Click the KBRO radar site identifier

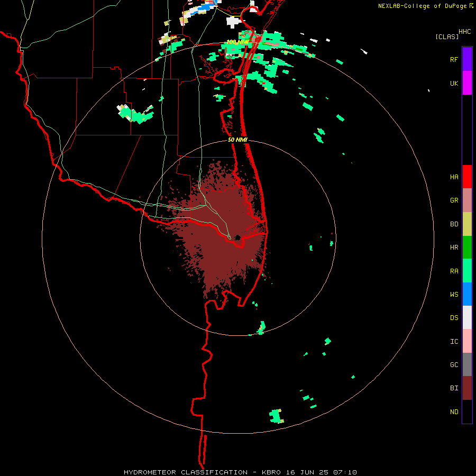click(x=271, y=472)
